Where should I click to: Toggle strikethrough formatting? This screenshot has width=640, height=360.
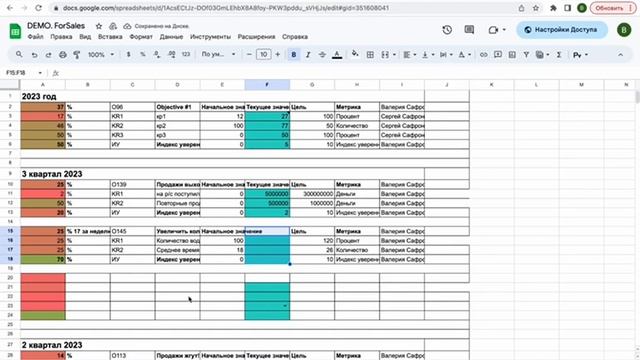point(322,55)
